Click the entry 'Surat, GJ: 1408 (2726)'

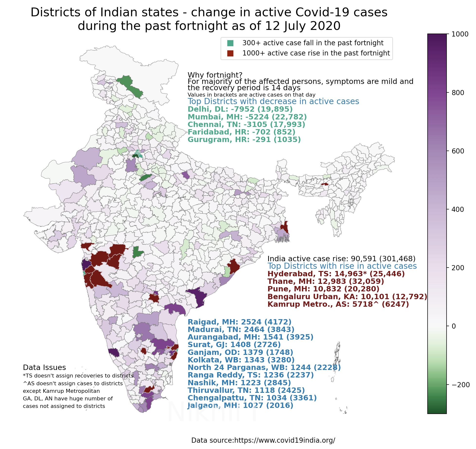point(234,345)
